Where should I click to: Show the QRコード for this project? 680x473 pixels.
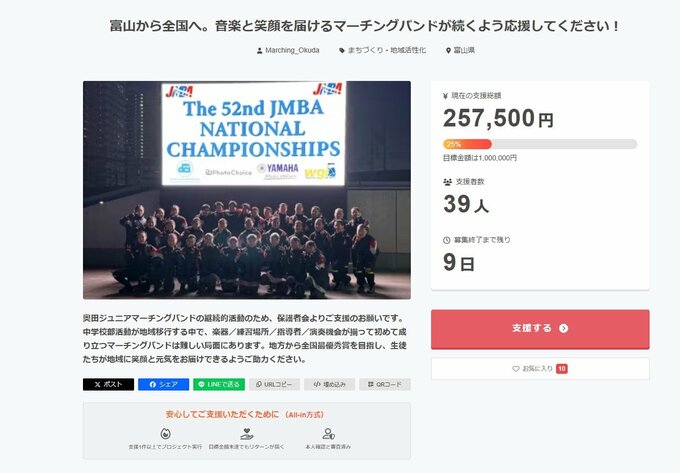pos(384,384)
